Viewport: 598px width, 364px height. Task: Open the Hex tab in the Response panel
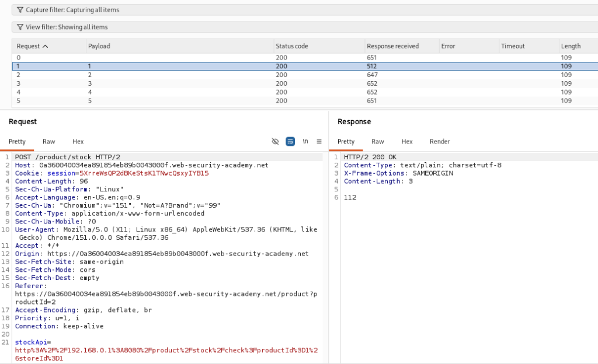tap(407, 142)
